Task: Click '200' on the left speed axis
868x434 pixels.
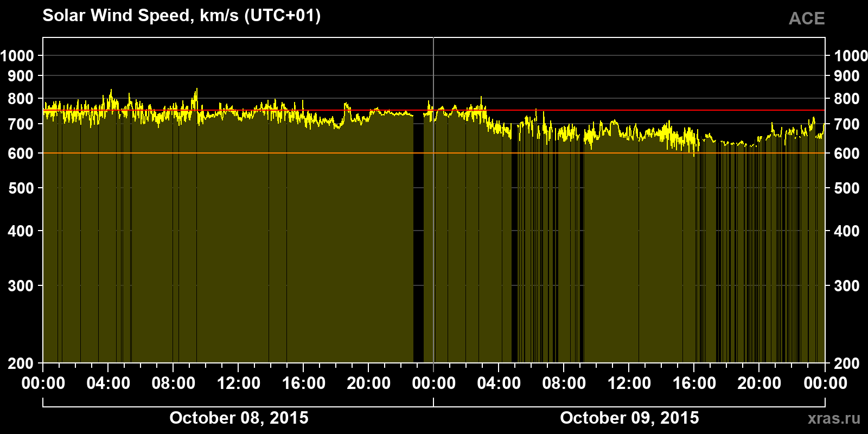Action: click(x=21, y=363)
